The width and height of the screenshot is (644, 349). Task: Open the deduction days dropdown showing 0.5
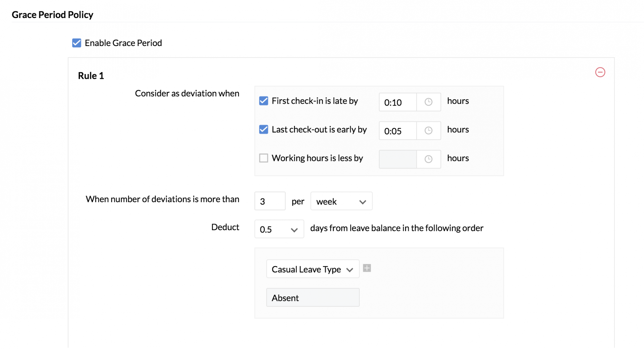279,229
